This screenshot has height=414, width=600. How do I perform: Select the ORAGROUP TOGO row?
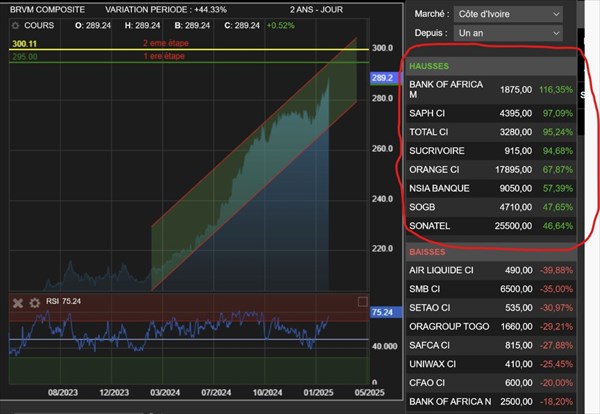491,326
